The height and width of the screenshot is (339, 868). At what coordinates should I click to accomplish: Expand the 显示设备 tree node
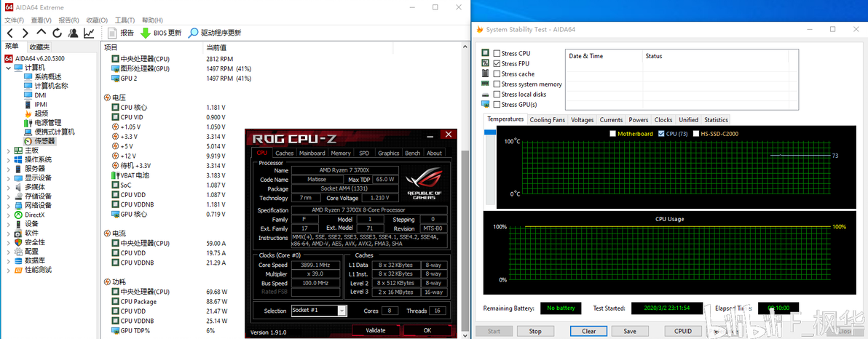click(x=8, y=178)
